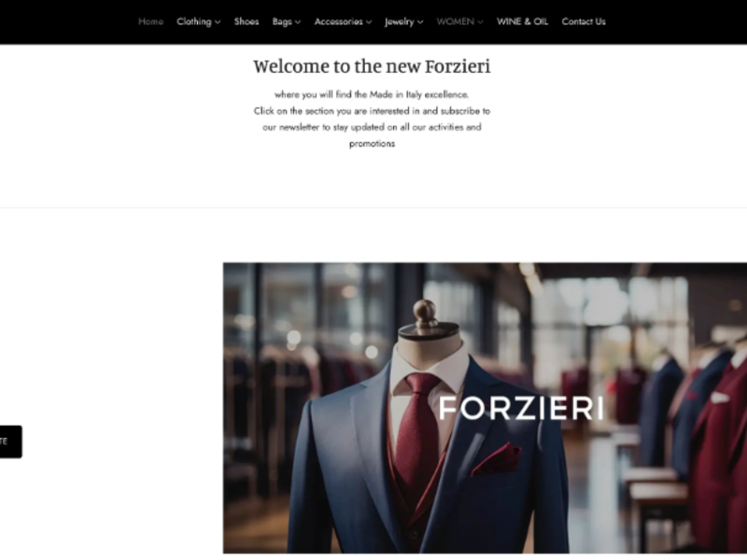Click the Welcome to the new Forzieri heading
The width and height of the screenshot is (747, 560).
(372, 66)
